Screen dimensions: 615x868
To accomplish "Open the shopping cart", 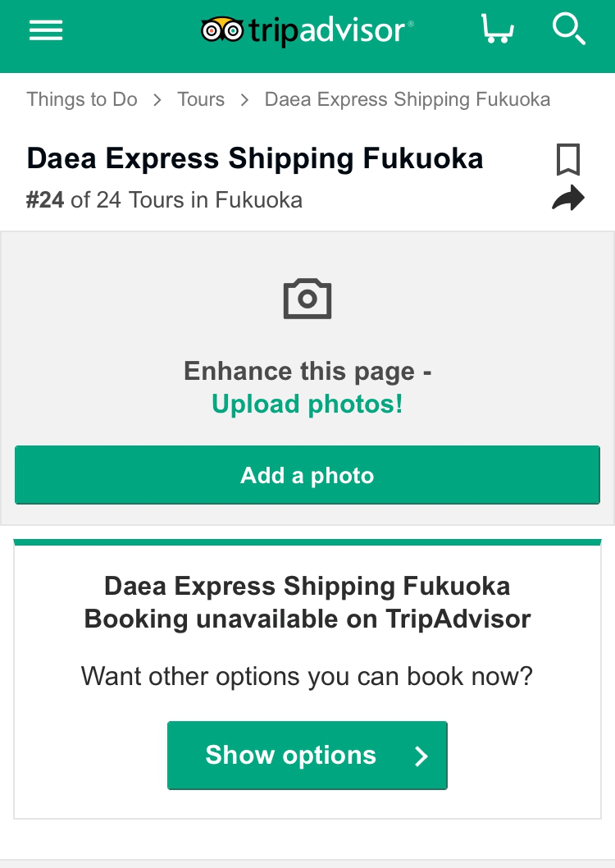I will tap(497, 30).
